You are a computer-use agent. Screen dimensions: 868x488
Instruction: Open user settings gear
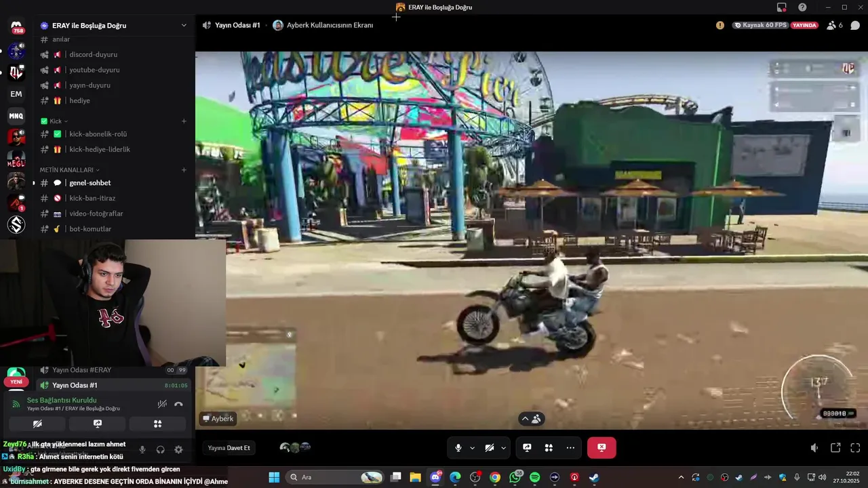pos(178,449)
